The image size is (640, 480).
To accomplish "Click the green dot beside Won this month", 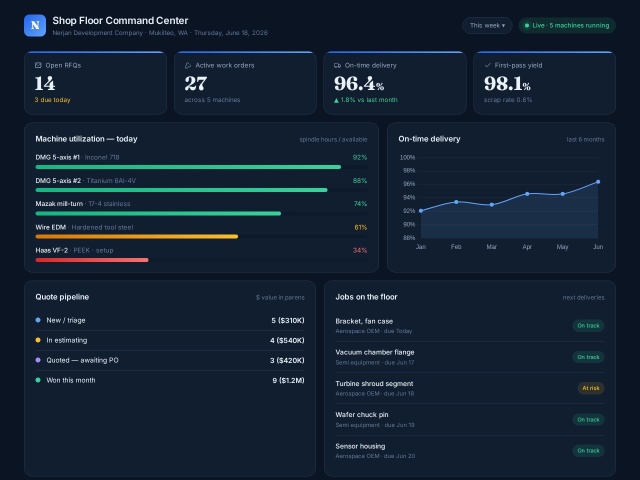I will (38, 380).
